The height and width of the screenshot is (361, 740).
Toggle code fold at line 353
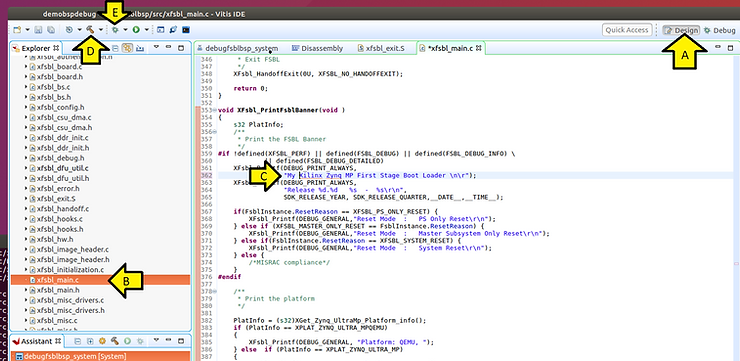point(215,110)
